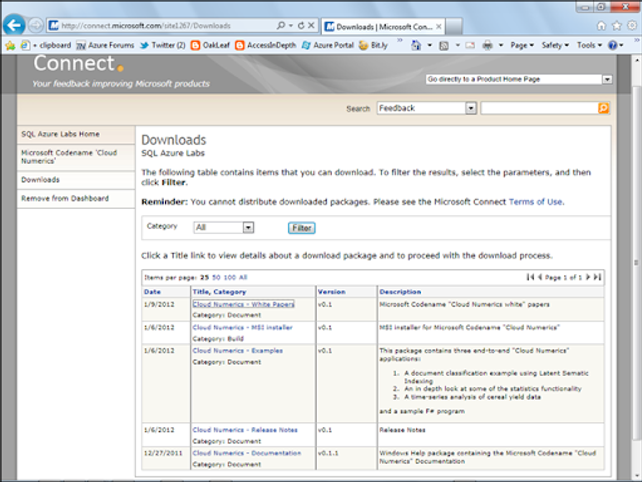
Task: Click the search magnifier in address bar
Action: tap(280, 25)
